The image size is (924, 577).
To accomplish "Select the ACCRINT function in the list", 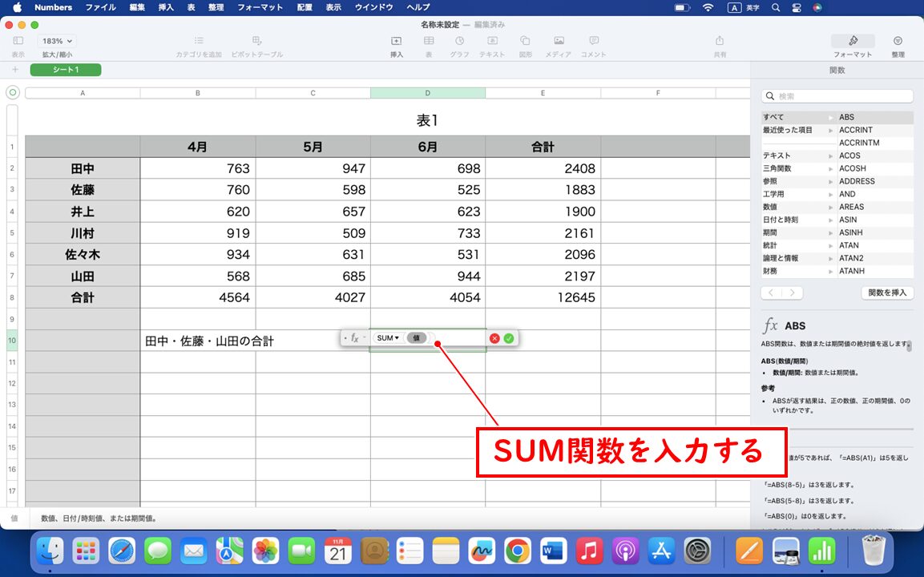I will click(856, 130).
